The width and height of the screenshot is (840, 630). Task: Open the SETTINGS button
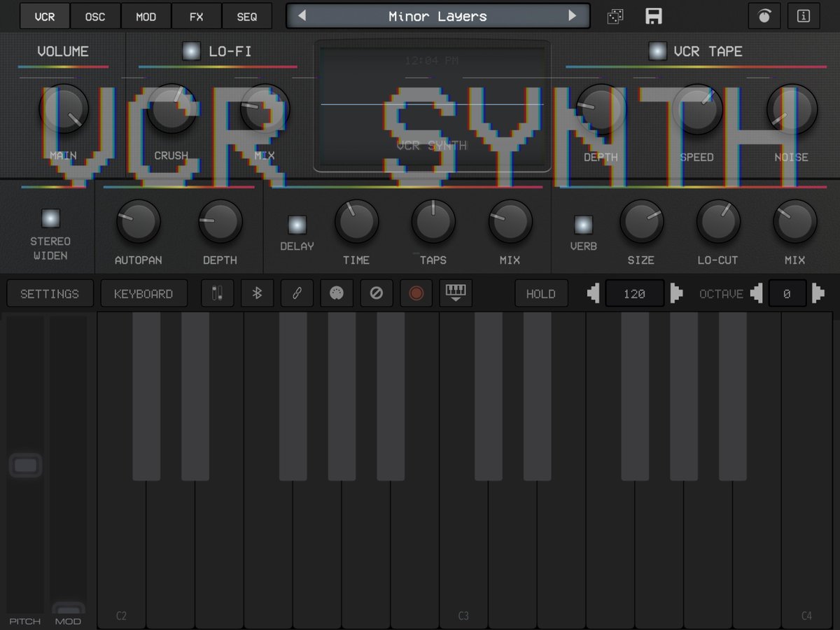tap(50, 294)
